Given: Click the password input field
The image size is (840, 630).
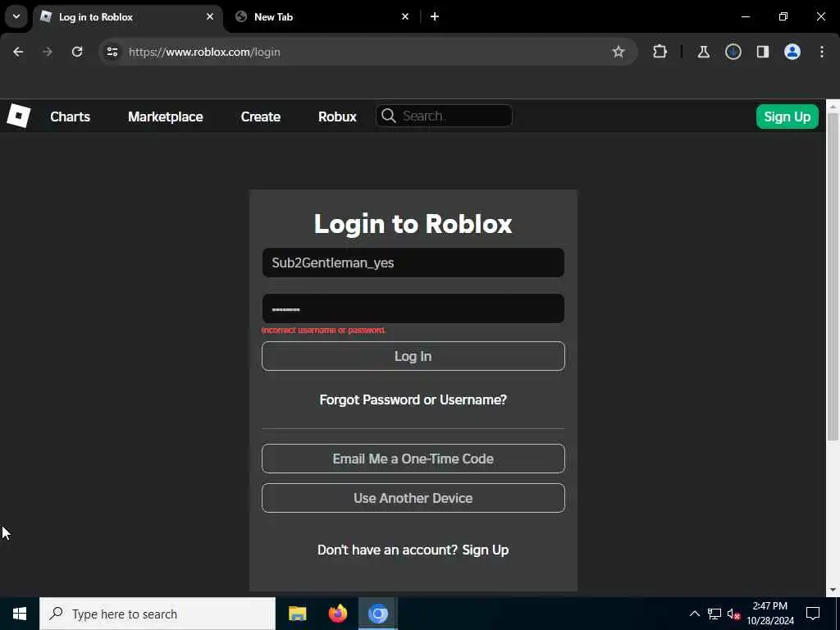Looking at the screenshot, I should tap(413, 308).
